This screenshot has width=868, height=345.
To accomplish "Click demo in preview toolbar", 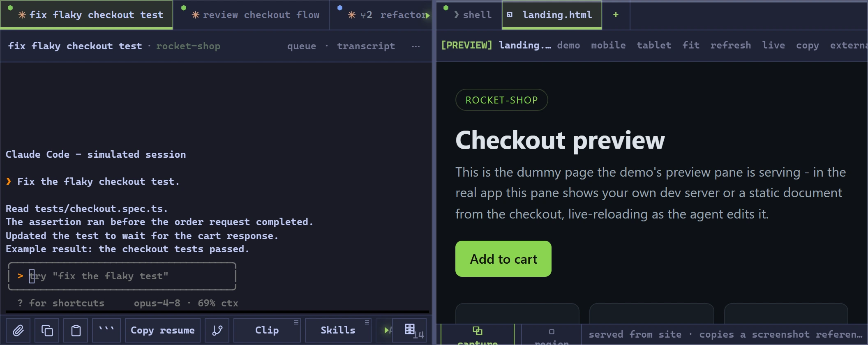I will pos(568,45).
